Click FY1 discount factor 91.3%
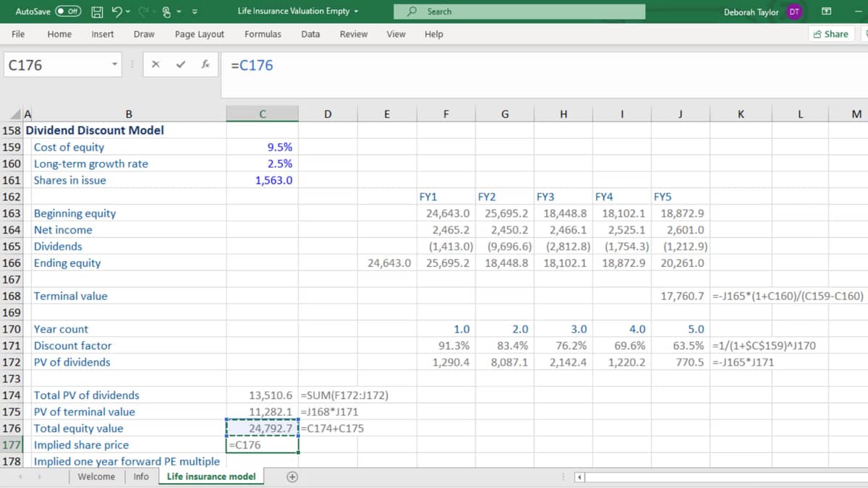This screenshot has width=868, height=488. pyautogui.click(x=446, y=346)
